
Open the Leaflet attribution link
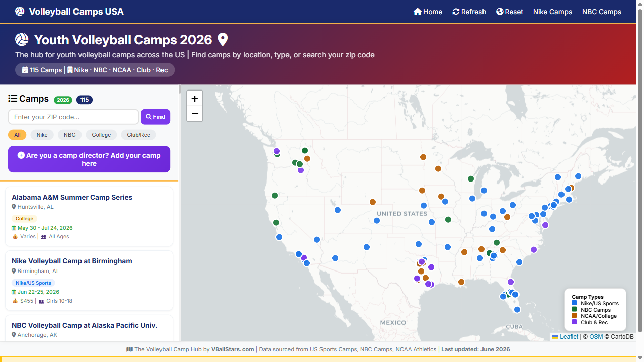(x=569, y=337)
